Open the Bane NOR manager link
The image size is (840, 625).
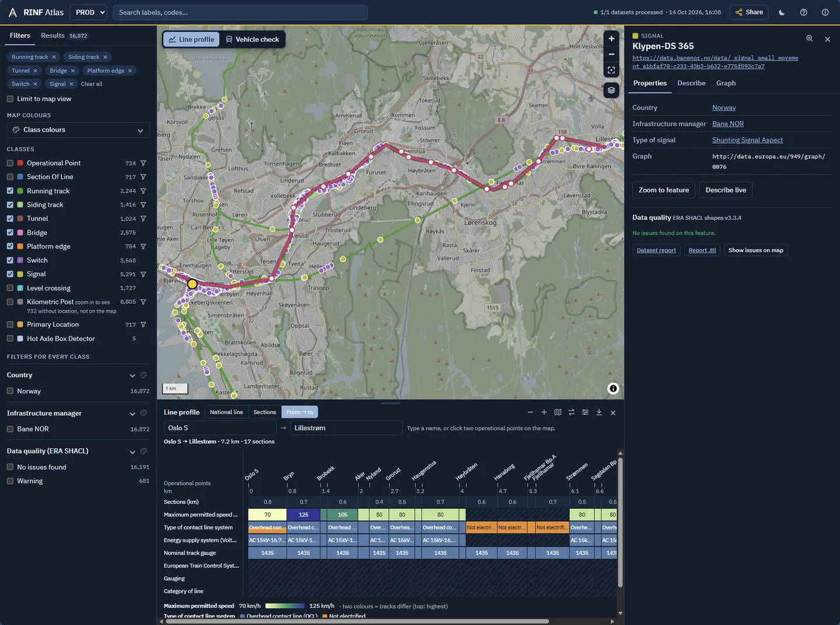click(x=728, y=124)
